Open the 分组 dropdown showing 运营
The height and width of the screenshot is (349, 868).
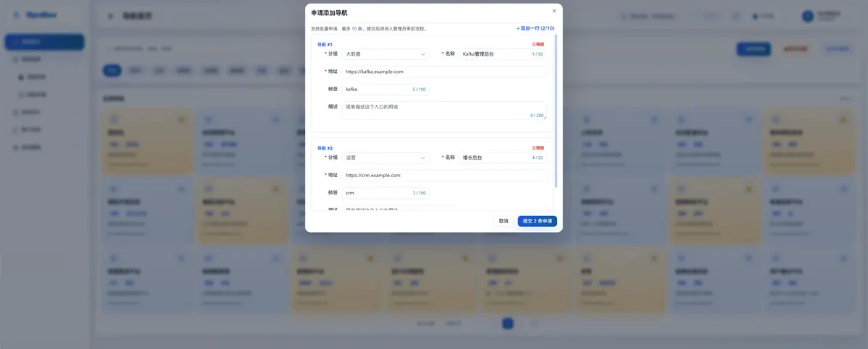pyautogui.click(x=386, y=158)
